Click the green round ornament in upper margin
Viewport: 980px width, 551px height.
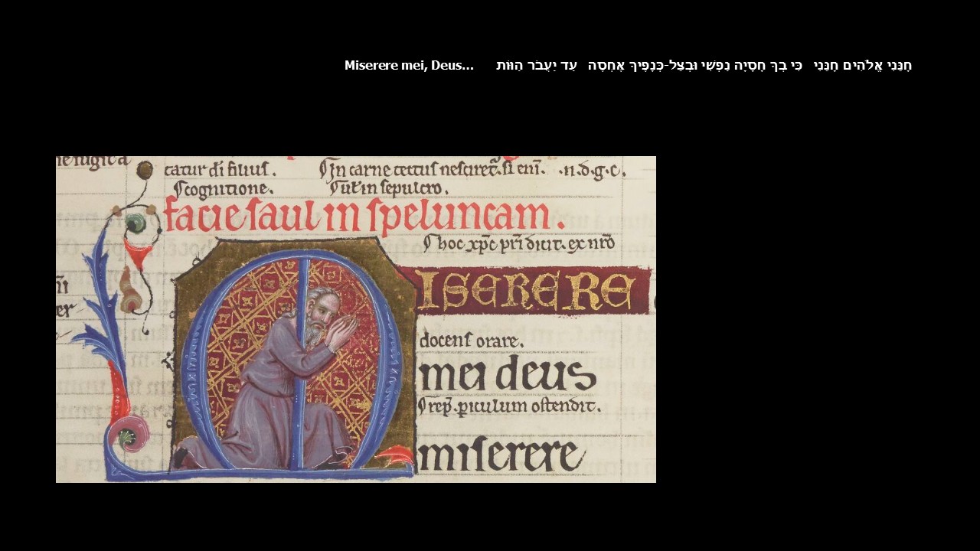pos(136,223)
